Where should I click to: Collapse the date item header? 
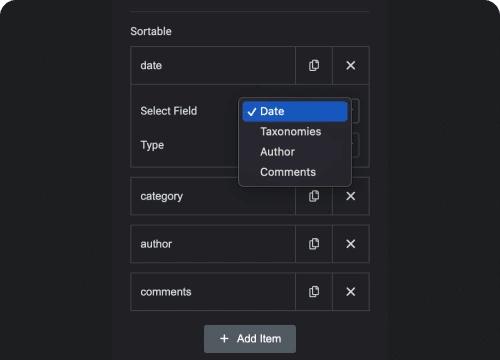point(213,65)
